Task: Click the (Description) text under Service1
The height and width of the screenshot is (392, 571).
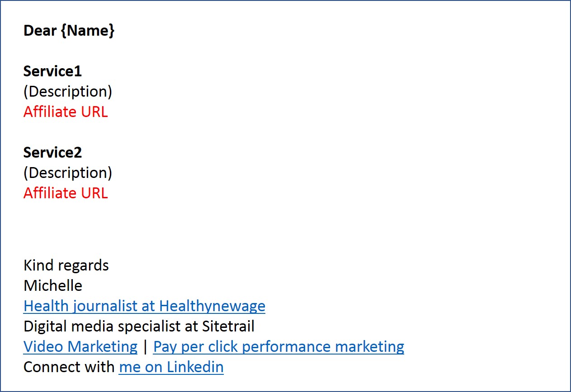Action: click(x=68, y=92)
